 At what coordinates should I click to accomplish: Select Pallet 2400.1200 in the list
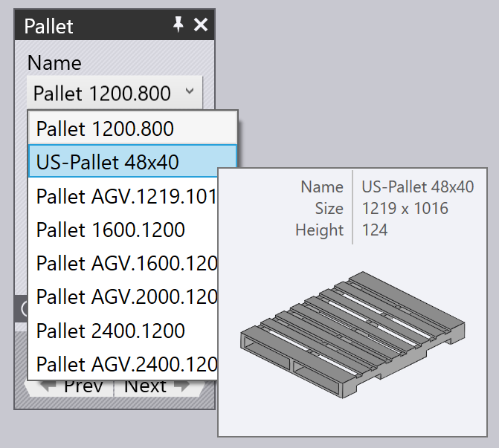(x=123, y=331)
